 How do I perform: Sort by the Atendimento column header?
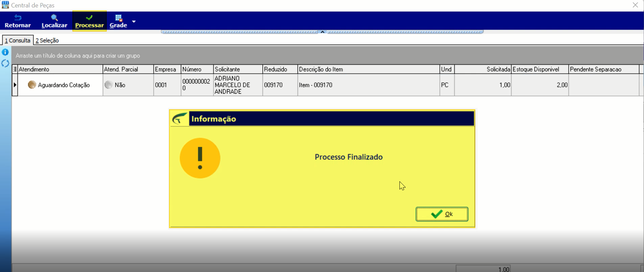click(x=60, y=69)
